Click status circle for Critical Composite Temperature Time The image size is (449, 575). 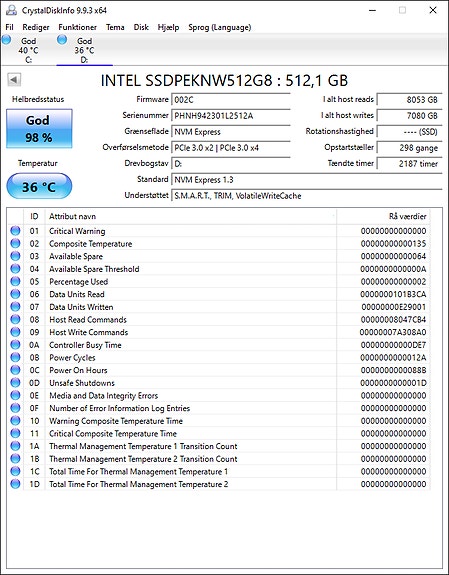[x=15, y=433]
